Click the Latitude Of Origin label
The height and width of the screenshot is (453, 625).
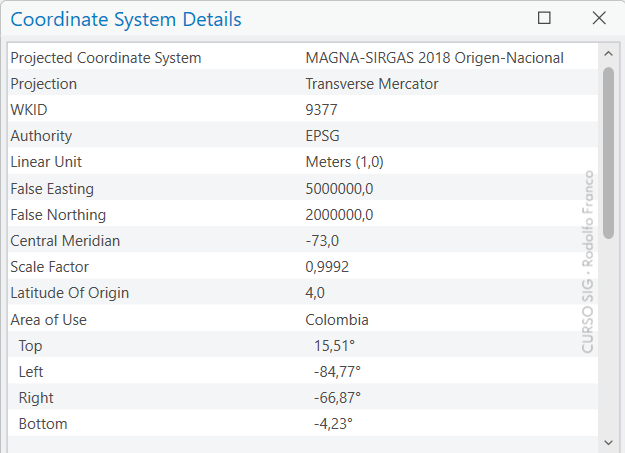click(x=69, y=293)
